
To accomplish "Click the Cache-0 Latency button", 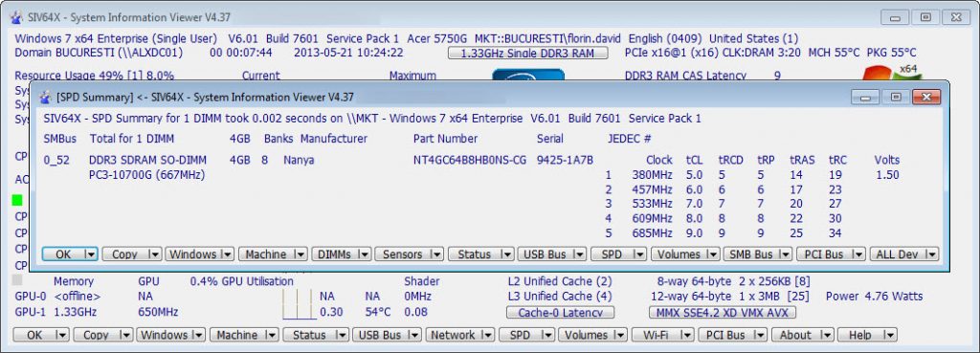I will tap(560, 313).
